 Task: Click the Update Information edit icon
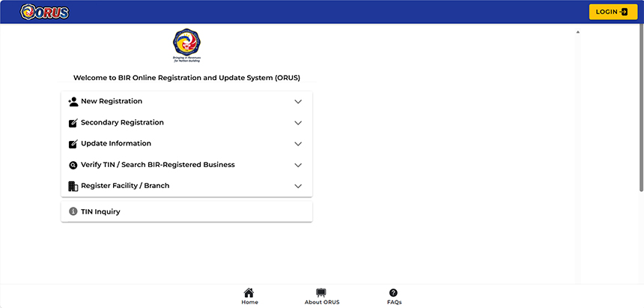coord(73,144)
